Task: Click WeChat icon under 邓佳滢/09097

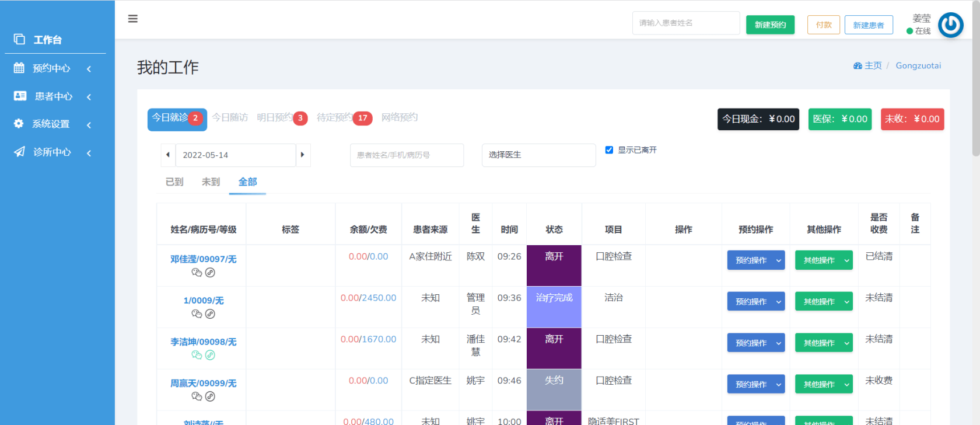Action: [197, 273]
